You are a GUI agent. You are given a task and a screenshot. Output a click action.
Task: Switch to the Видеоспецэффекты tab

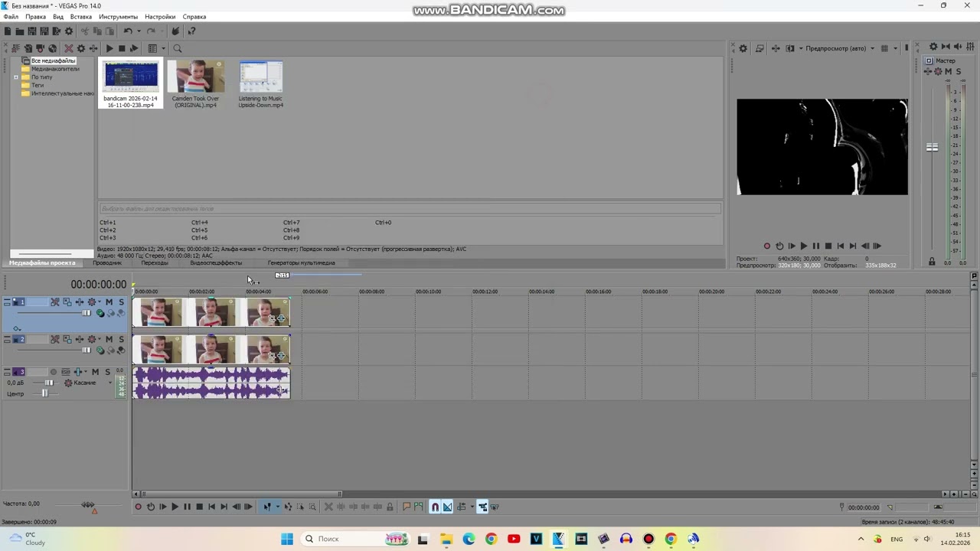tap(216, 262)
